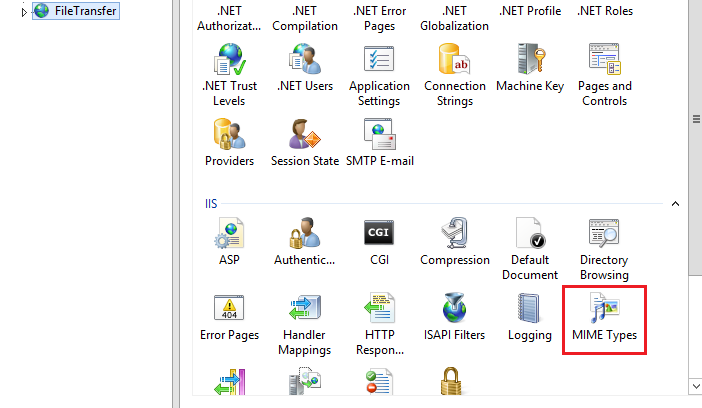Viewport: 702px width, 408px height.
Task: Select .NET Compilation label
Action: pyautogui.click(x=305, y=18)
